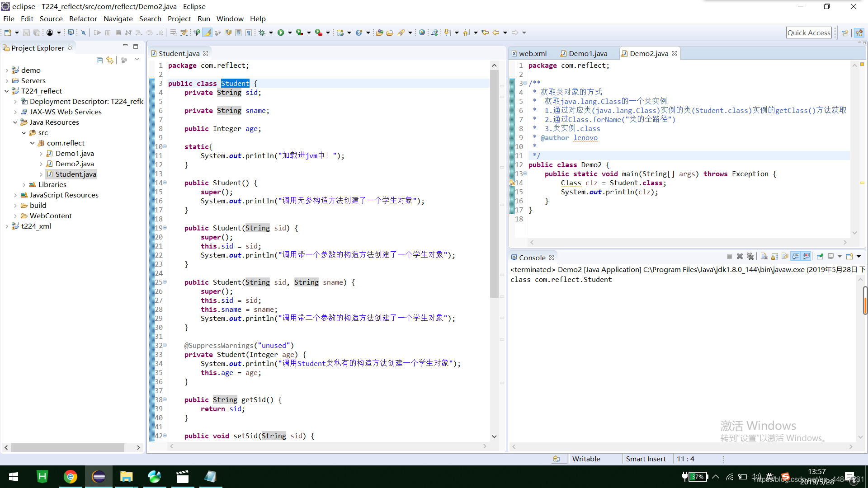Click Project Explorer horizontal scrollbar thumb

(68, 447)
